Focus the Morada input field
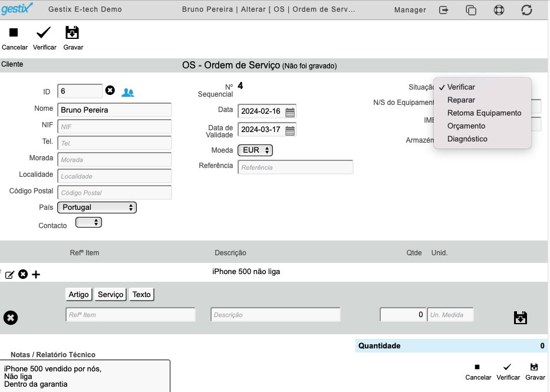 (114, 160)
